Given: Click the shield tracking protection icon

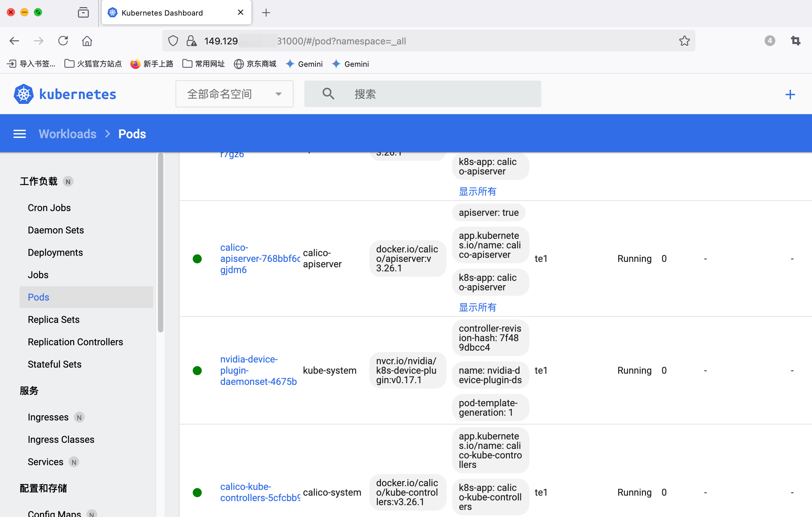Looking at the screenshot, I should (173, 41).
